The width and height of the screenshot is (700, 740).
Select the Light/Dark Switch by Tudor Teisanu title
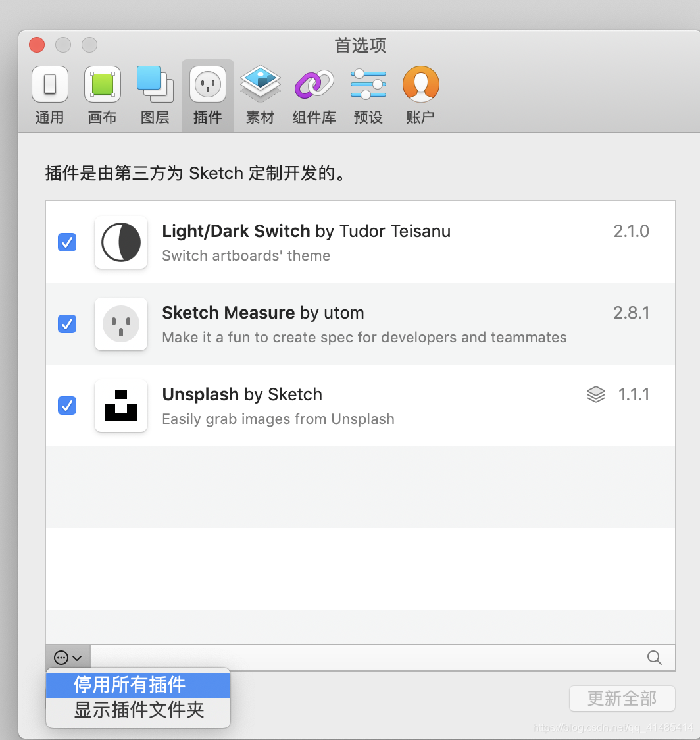click(307, 231)
